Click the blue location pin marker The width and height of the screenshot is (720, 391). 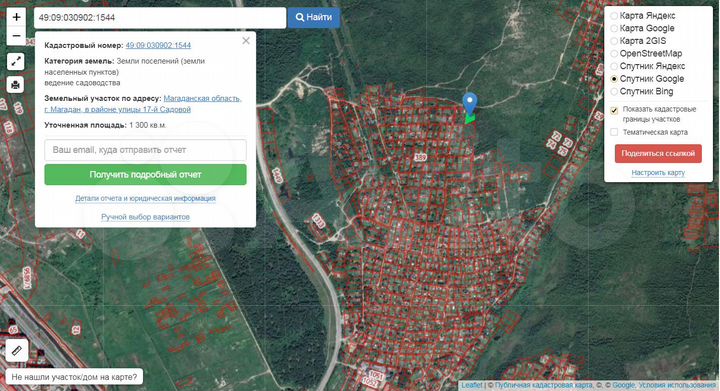(469, 104)
